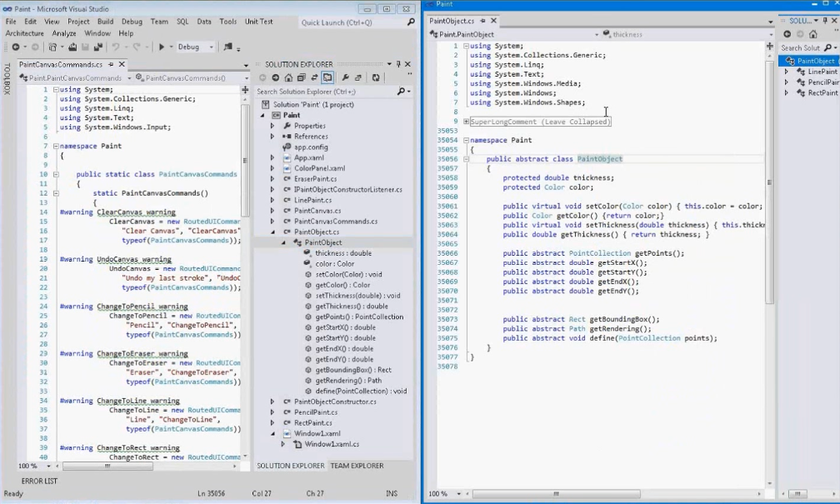Click Refresh icon in left Solution Explorer toolbar
The width and height of the screenshot is (840, 504).
(376, 77)
